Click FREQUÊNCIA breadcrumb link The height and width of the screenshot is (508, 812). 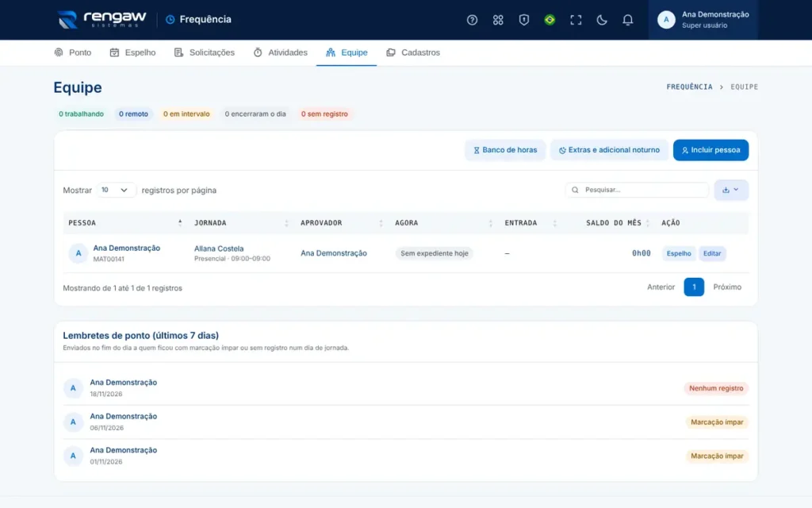(x=689, y=87)
